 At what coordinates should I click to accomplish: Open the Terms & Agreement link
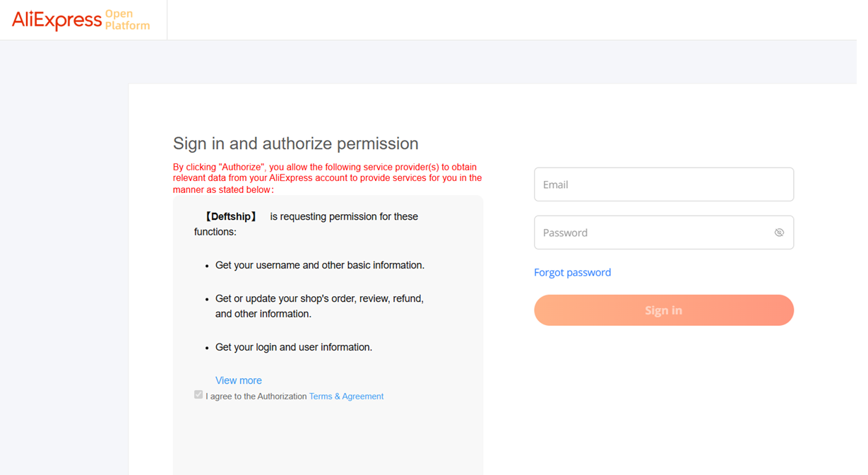[346, 397]
